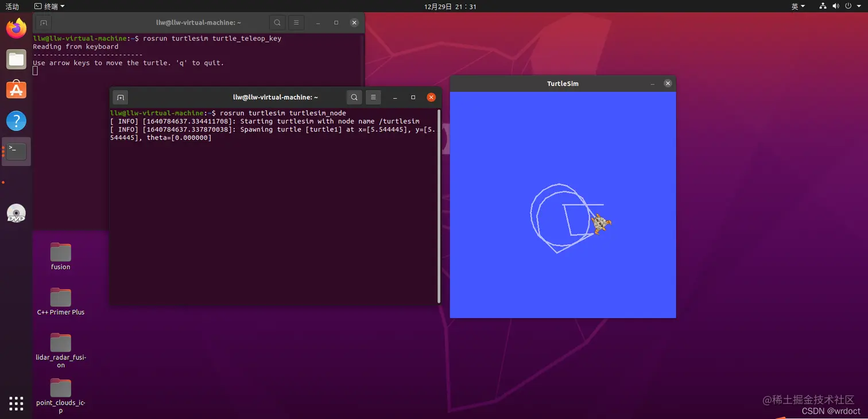This screenshot has width=868, height=419.
Task: Click new tab icon in turtlesim_node terminal
Action: pos(120,98)
